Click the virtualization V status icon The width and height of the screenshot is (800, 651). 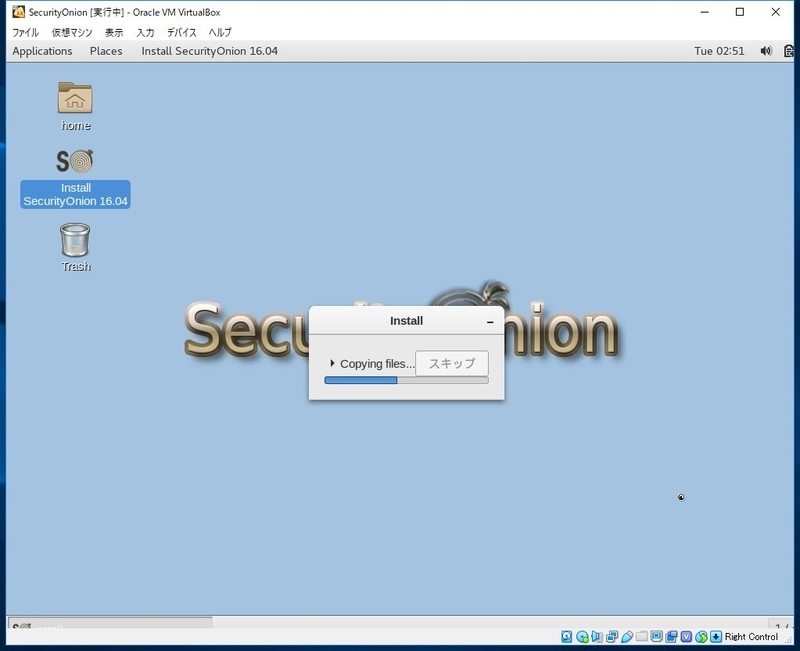coord(686,636)
